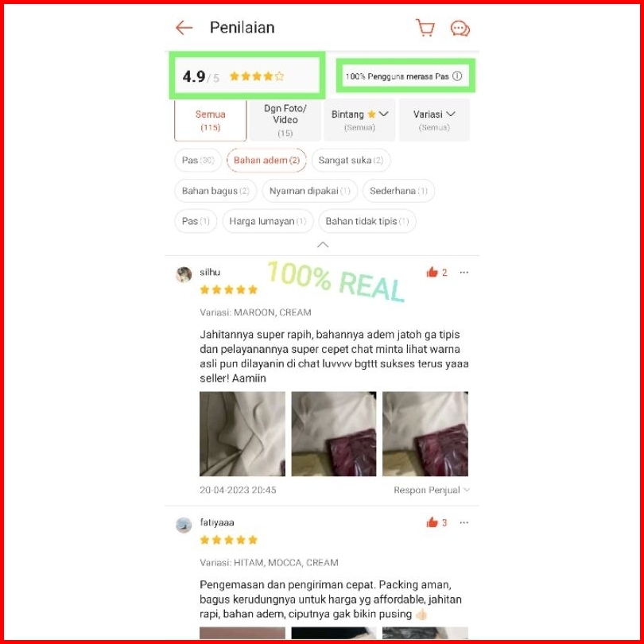Viewport: 644px width, 644px height.
Task: Open silhu's first review photo
Action: pos(242,434)
